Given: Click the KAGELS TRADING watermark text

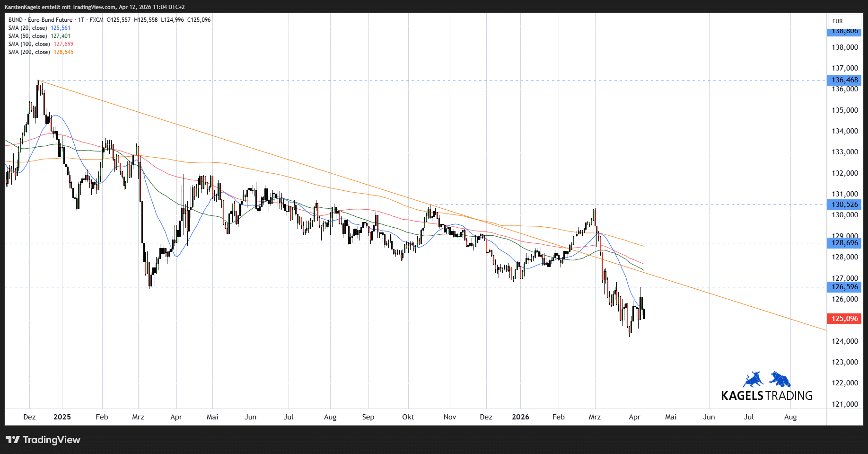Looking at the screenshot, I should [766, 396].
